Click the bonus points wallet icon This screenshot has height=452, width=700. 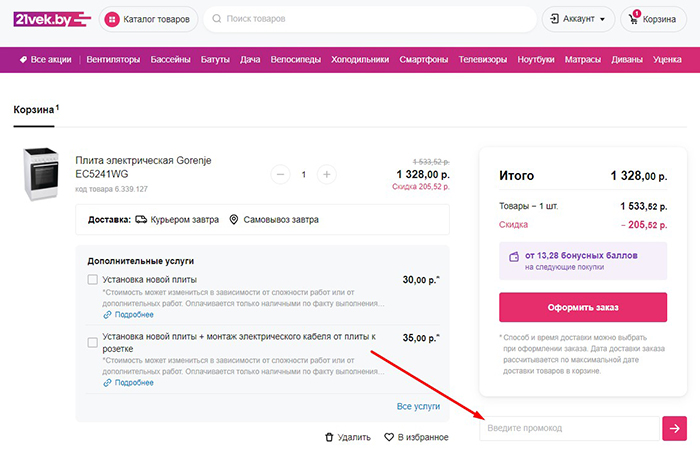click(514, 256)
